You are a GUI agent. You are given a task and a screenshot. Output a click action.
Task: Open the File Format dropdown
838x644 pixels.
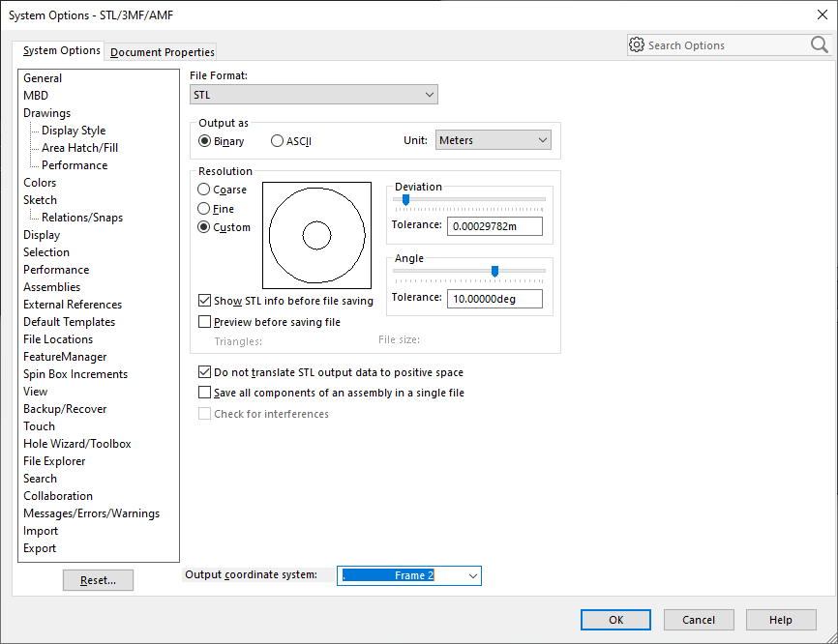pyautogui.click(x=314, y=95)
